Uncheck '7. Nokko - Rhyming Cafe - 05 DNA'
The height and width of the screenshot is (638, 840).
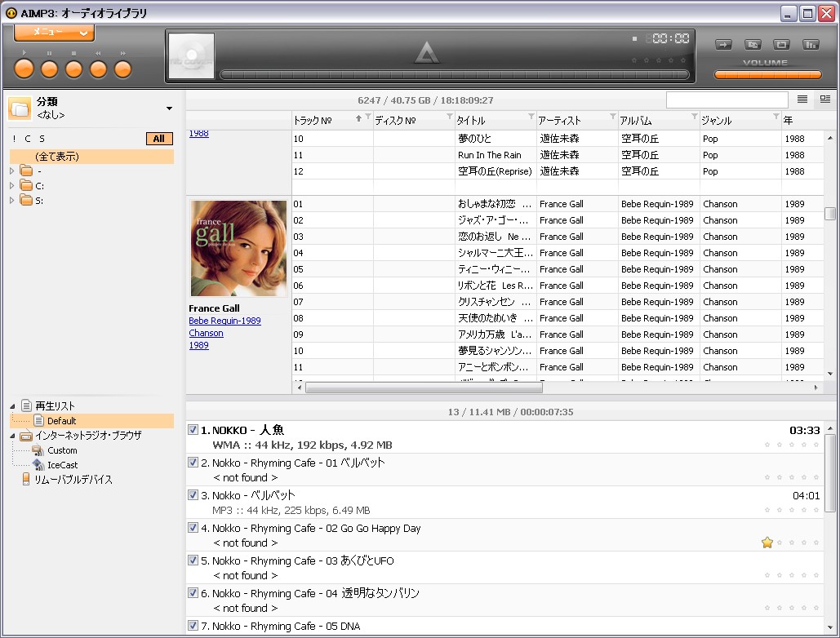193,625
